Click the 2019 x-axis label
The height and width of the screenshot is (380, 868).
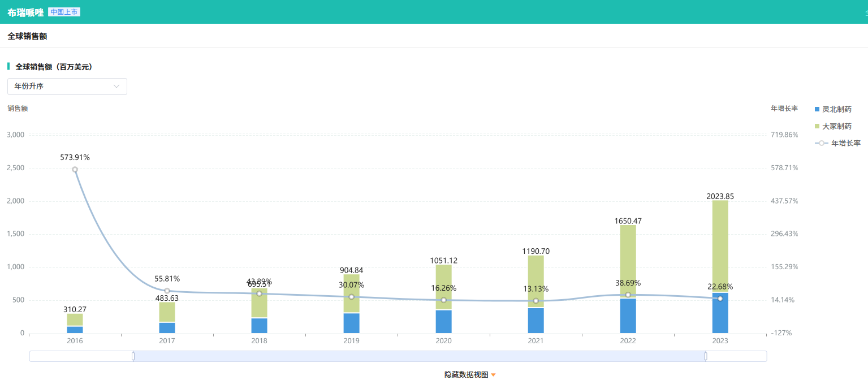click(x=351, y=341)
